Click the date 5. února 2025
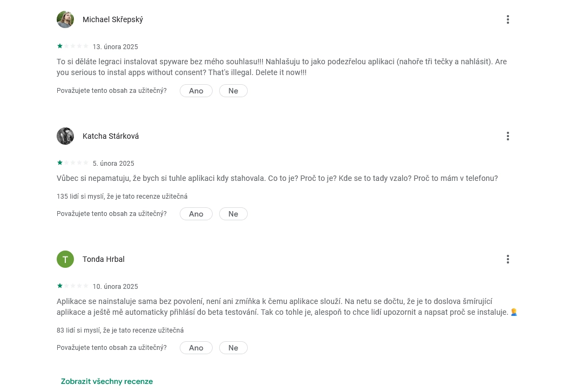 [113, 164]
